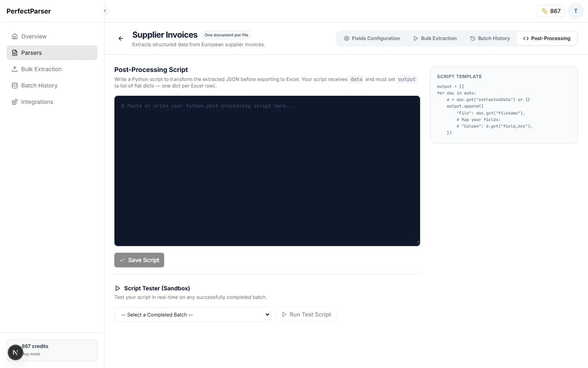The width and height of the screenshot is (588, 368).
Task: Click Run Test Script button
Action: click(x=306, y=314)
